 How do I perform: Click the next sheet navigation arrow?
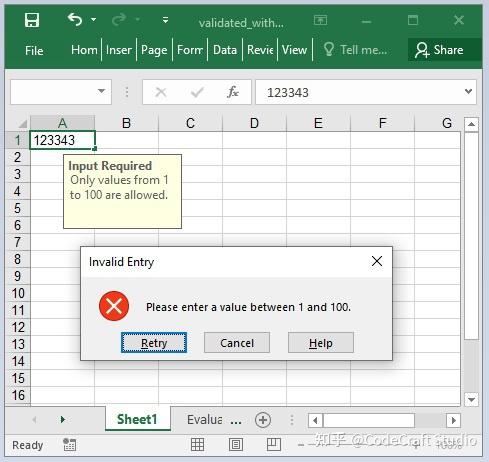(62, 419)
